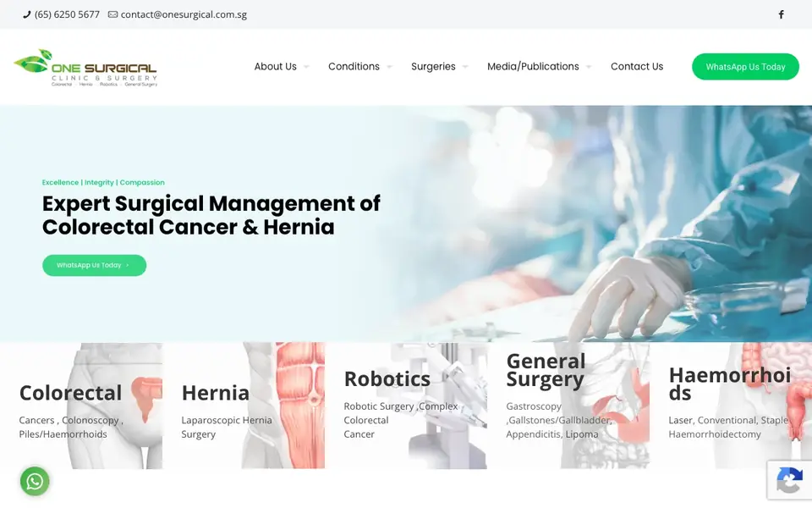
Task: Expand the About Us dropdown arrow
Action: (306, 67)
